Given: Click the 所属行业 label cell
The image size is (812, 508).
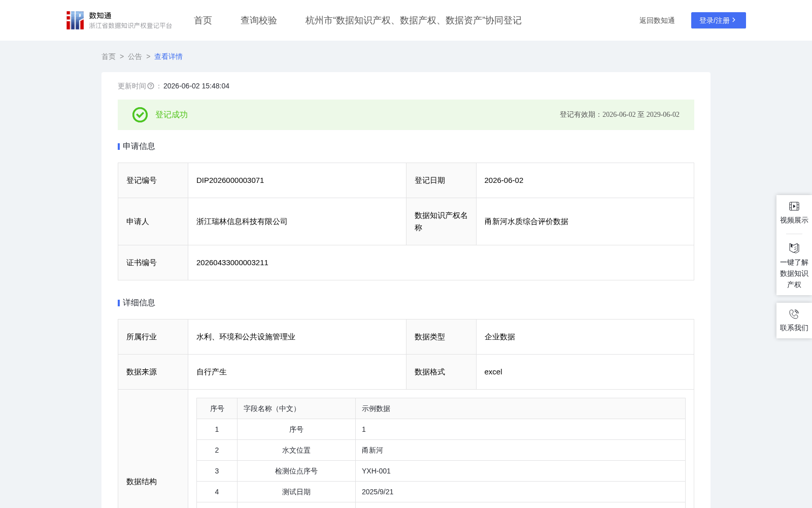Looking at the screenshot, I should [153, 337].
